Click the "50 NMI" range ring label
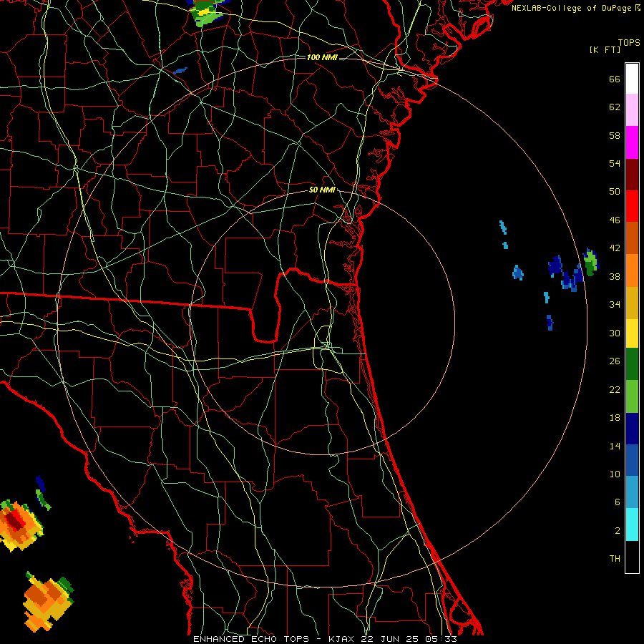Viewport: 644px width, 644px height. pyautogui.click(x=322, y=190)
